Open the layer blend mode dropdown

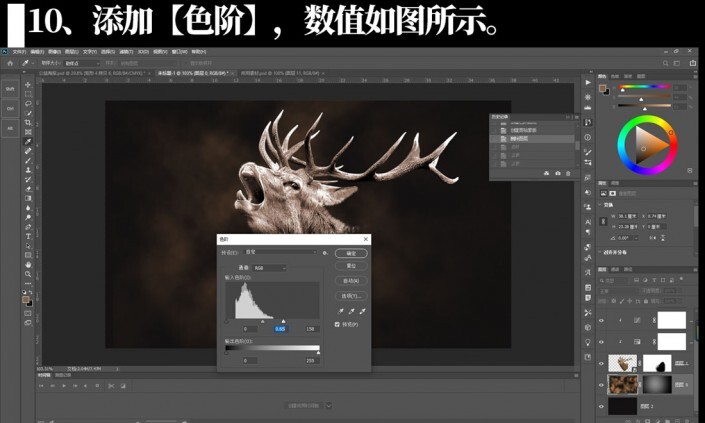point(619,291)
